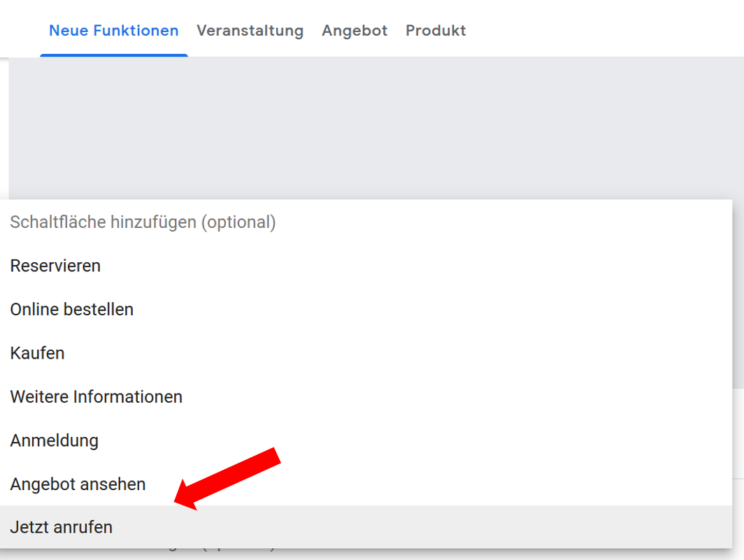
Task: Select "Jetzt anrufen" as the button type
Action: point(60,527)
